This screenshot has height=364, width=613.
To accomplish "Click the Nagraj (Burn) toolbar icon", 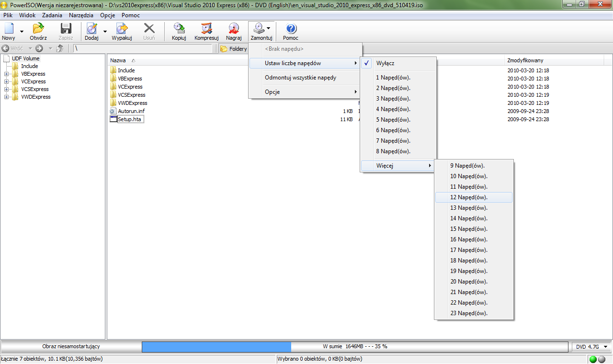I will click(x=234, y=29).
